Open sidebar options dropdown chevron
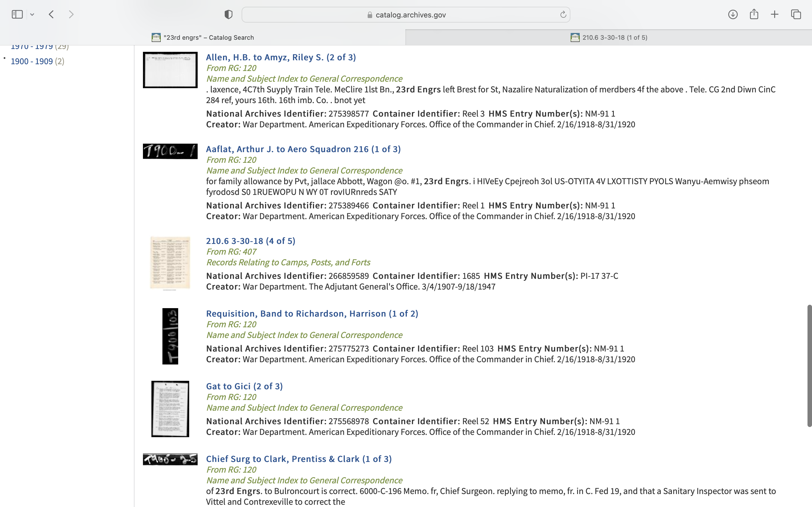Viewport: 812px width, 507px height. click(32, 14)
